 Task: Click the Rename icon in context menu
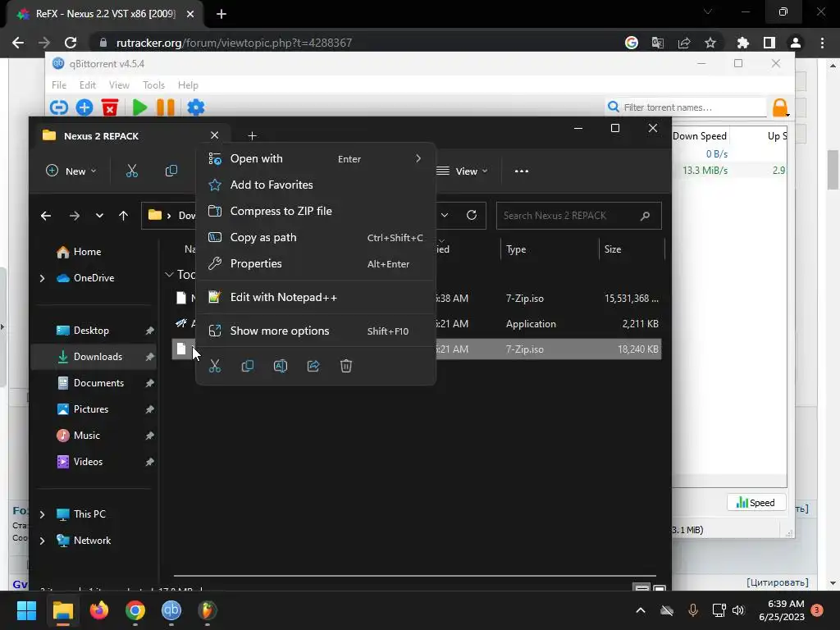(281, 367)
